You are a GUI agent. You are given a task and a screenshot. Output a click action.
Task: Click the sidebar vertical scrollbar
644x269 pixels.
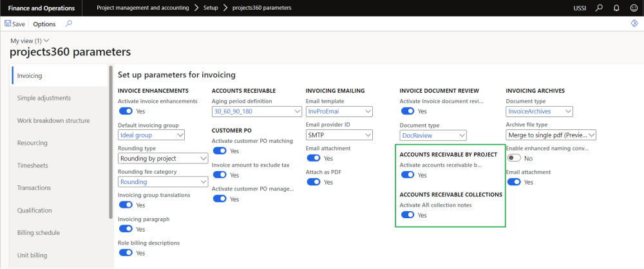pos(111,142)
